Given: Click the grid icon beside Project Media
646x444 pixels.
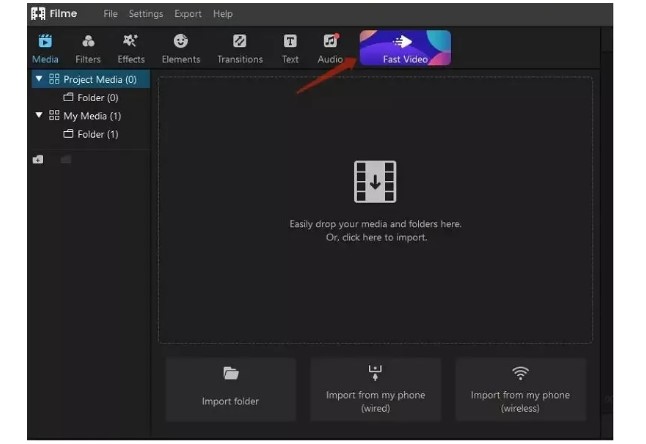Looking at the screenshot, I should tap(54, 79).
